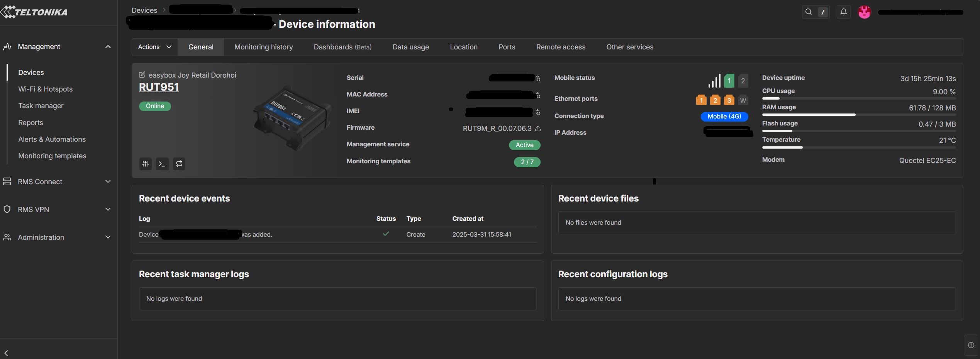Open the search icon in header
Image resolution: width=980 pixels, height=359 pixels.
tap(809, 12)
